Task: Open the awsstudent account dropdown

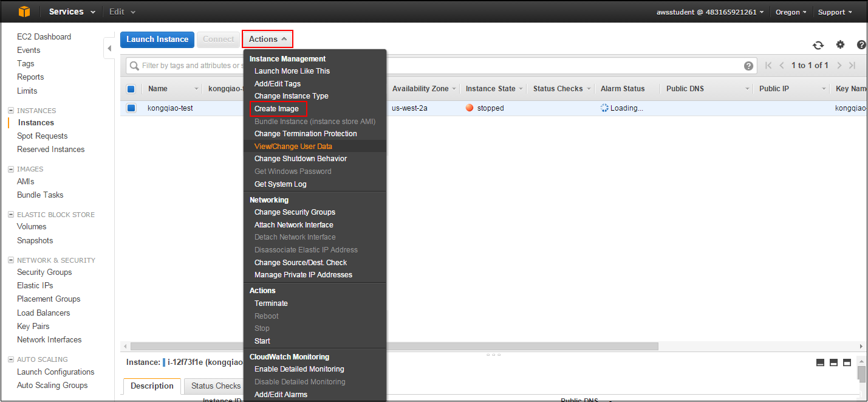Action: tap(710, 12)
